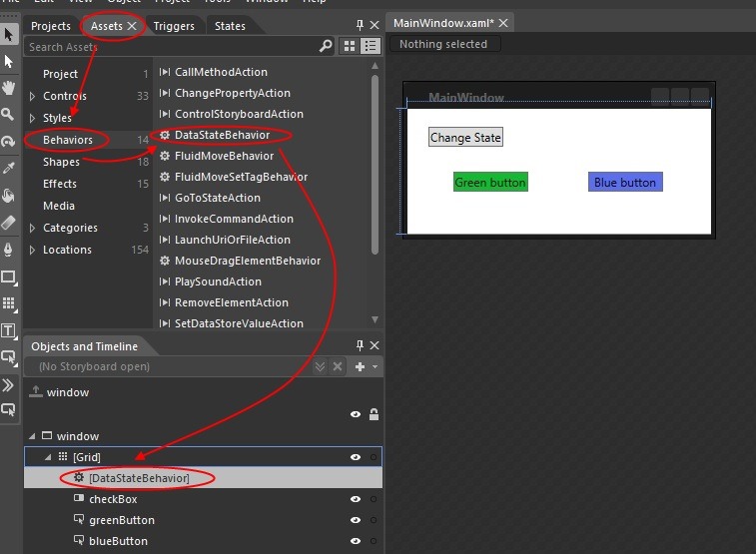756x554 pixels.
Task: Select the Zoom magnifier tool
Action: [9, 115]
